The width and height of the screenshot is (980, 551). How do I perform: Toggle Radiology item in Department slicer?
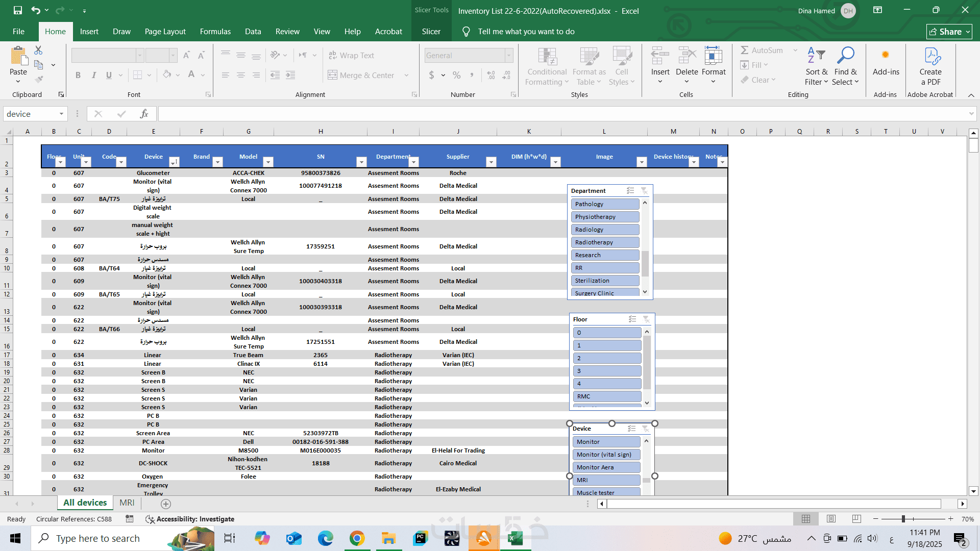(x=605, y=230)
